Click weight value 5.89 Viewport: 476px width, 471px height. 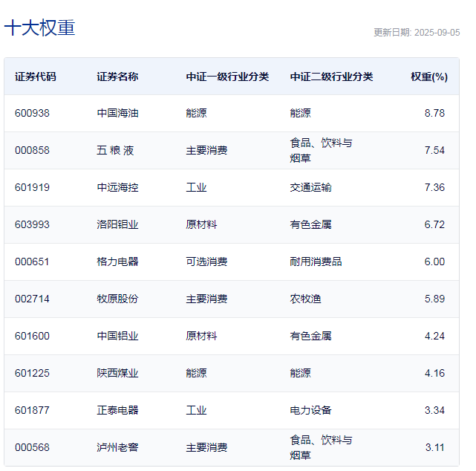click(x=434, y=299)
